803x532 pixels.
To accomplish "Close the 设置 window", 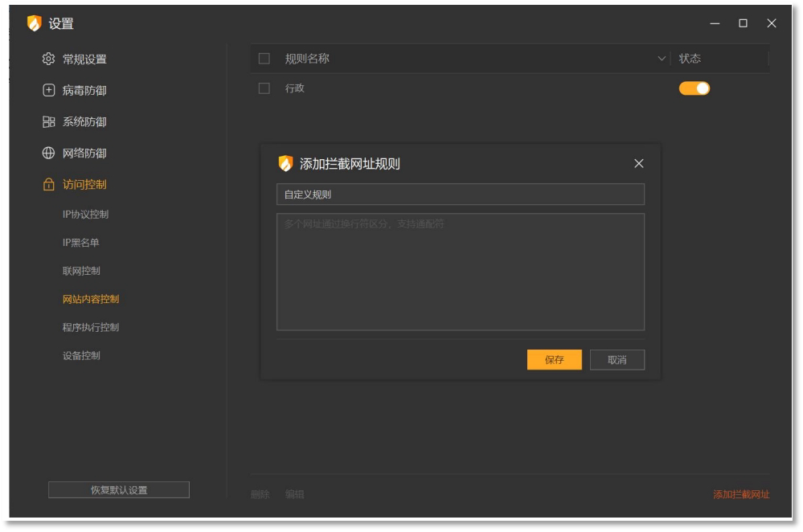I will pyautogui.click(x=772, y=23).
